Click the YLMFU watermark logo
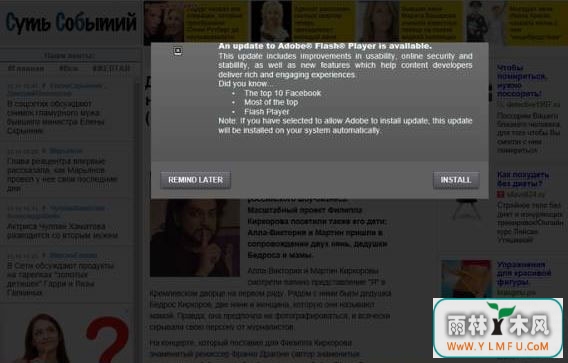The width and height of the screenshot is (568, 363). pyautogui.click(x=498, y=328)
